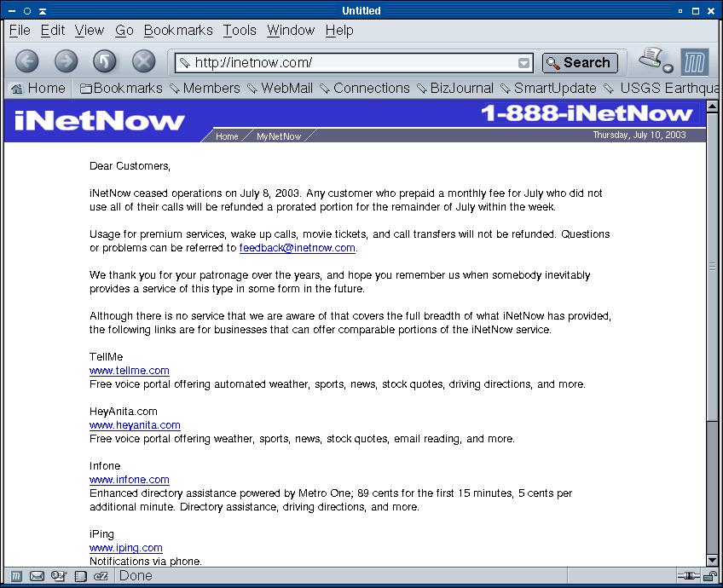Follow the www.iping.com link

(126, 548)
